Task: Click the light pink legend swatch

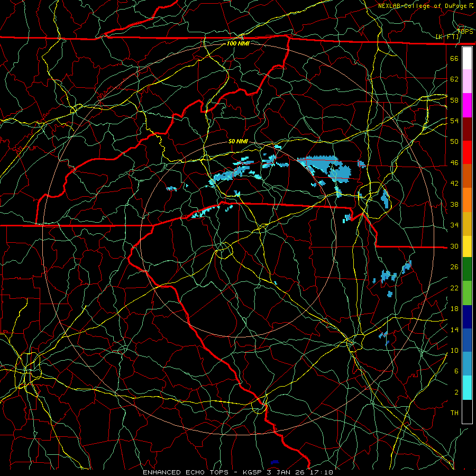Action: (x=467, y=81)
